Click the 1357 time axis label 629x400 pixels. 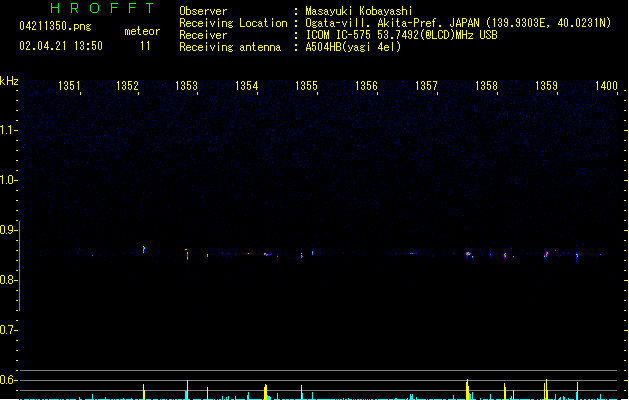426,86
